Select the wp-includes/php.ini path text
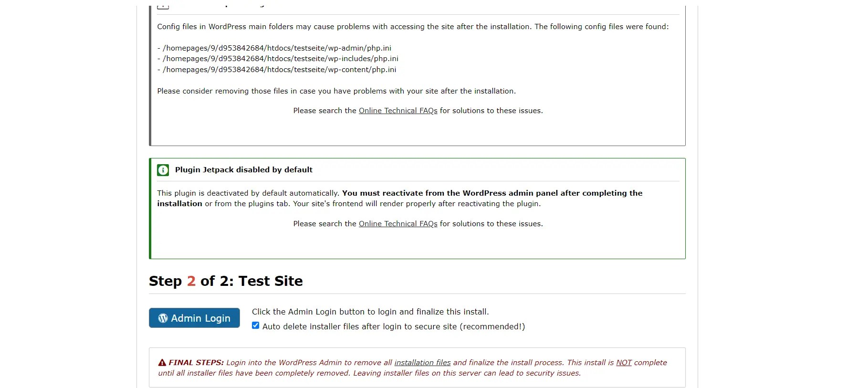The image size is (868, 388). coord(281,59)
